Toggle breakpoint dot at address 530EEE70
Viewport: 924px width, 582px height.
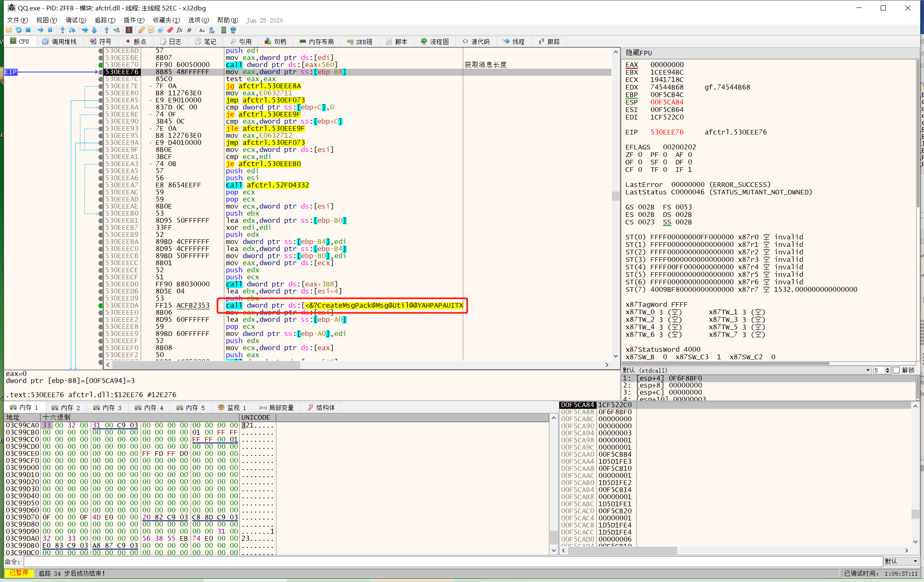[100, 65]
